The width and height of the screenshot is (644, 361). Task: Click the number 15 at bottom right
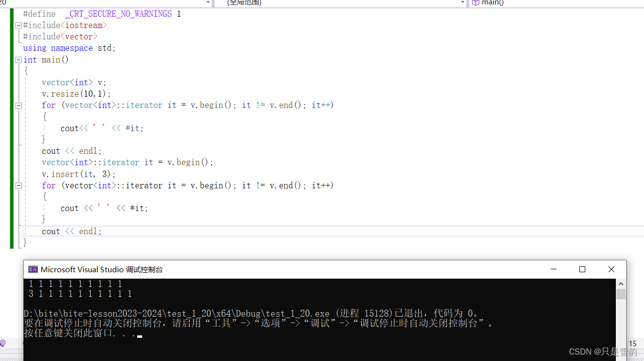[633, 343]
